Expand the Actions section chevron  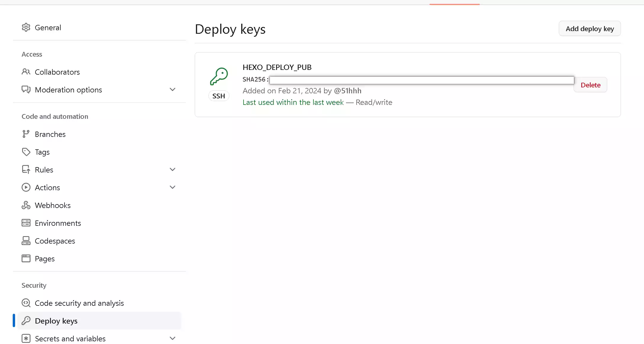173,187
